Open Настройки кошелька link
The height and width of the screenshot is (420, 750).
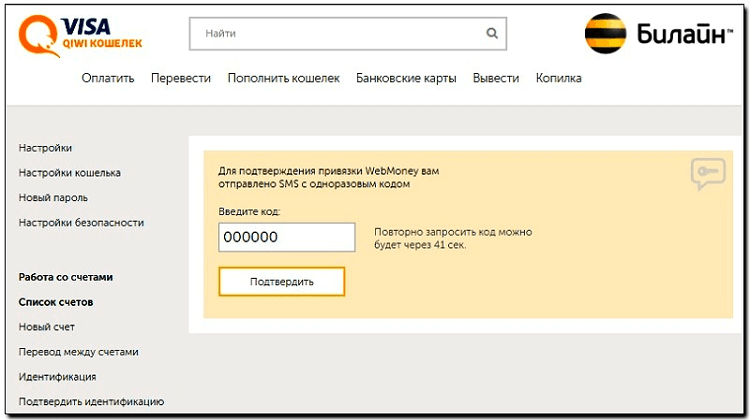pos(70,173)
